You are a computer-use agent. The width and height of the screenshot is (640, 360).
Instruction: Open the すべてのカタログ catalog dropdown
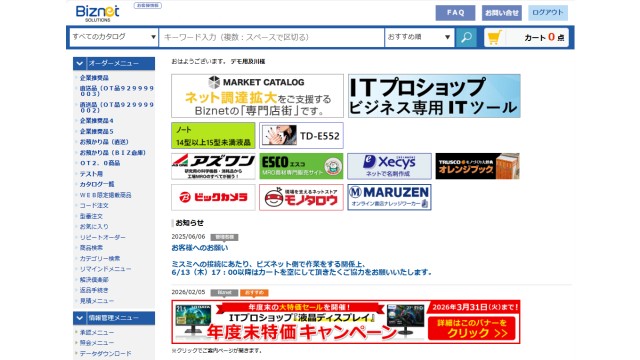pyautogui.click(x=114, y=37)
